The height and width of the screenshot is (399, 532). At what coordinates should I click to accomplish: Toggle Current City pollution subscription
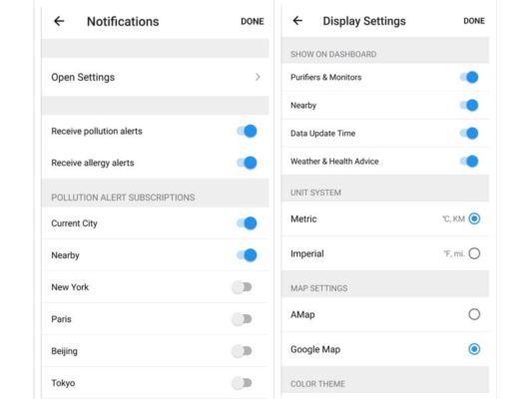coord(247,223)
